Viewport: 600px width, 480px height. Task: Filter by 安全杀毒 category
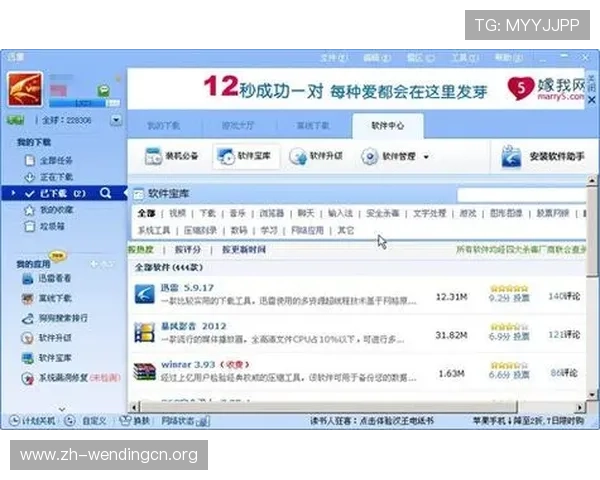(383, 213)
